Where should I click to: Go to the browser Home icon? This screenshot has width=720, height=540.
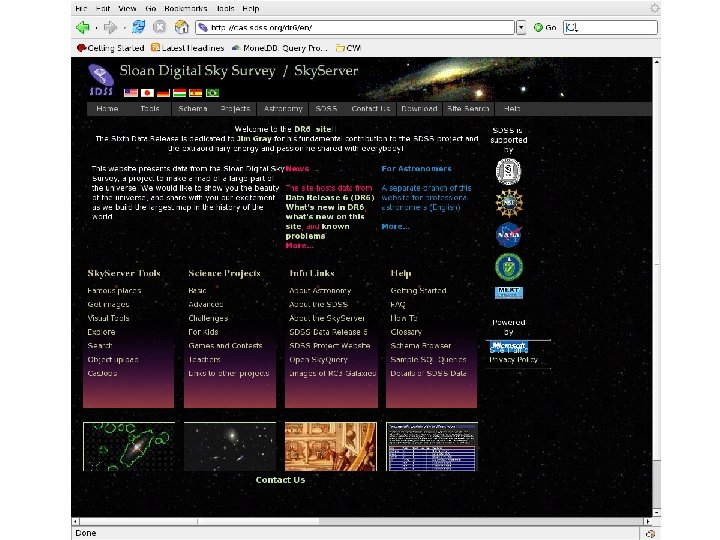click(182, 27)
